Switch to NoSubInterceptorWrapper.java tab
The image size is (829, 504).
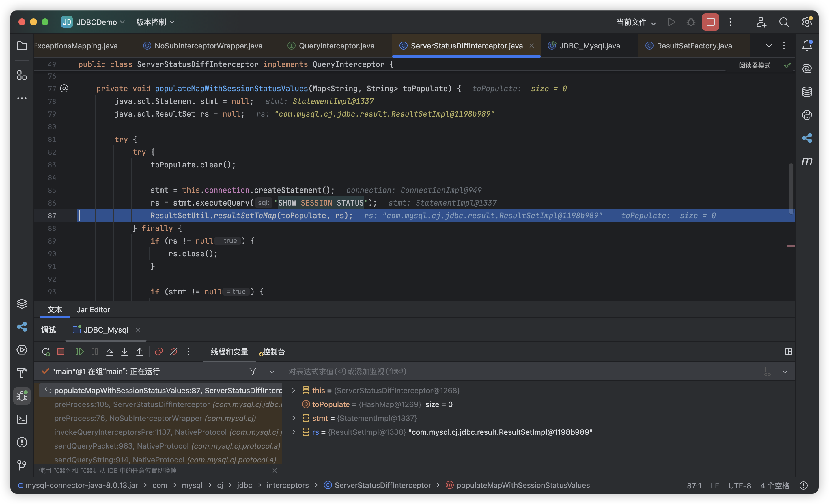coord(203,46)
